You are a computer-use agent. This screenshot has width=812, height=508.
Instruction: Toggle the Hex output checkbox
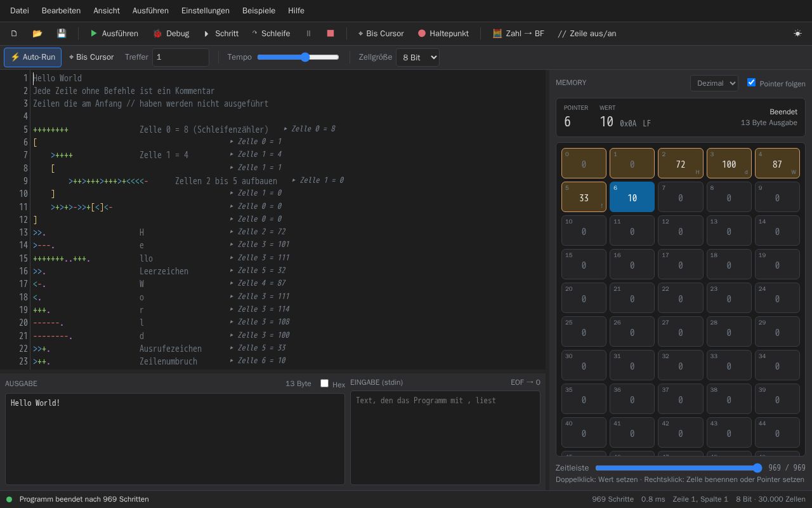[324, 384]
